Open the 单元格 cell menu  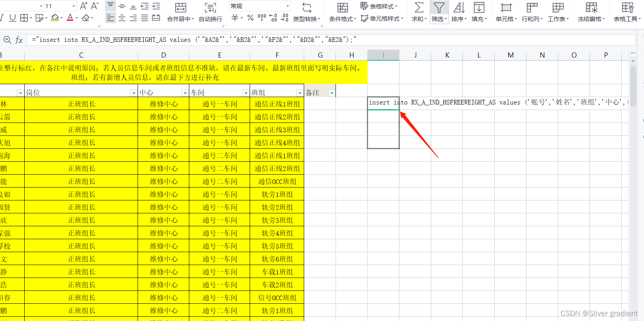[506, 12]
